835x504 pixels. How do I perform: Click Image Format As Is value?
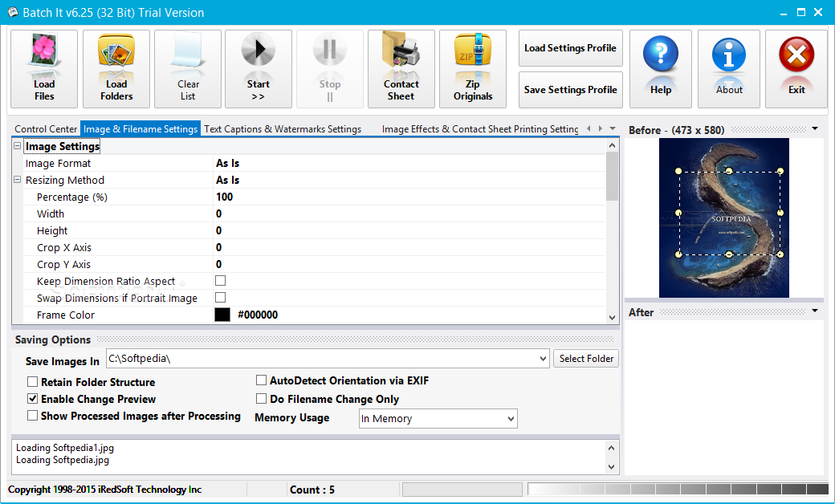[x=228, y=164]
